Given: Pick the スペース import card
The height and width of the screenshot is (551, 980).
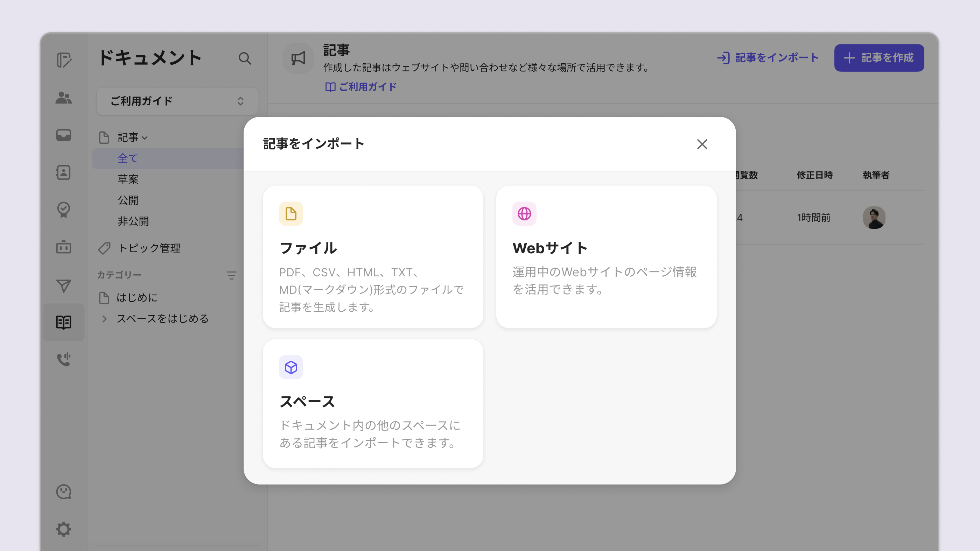Looking at the screenshot, I should tap(373, 403).
